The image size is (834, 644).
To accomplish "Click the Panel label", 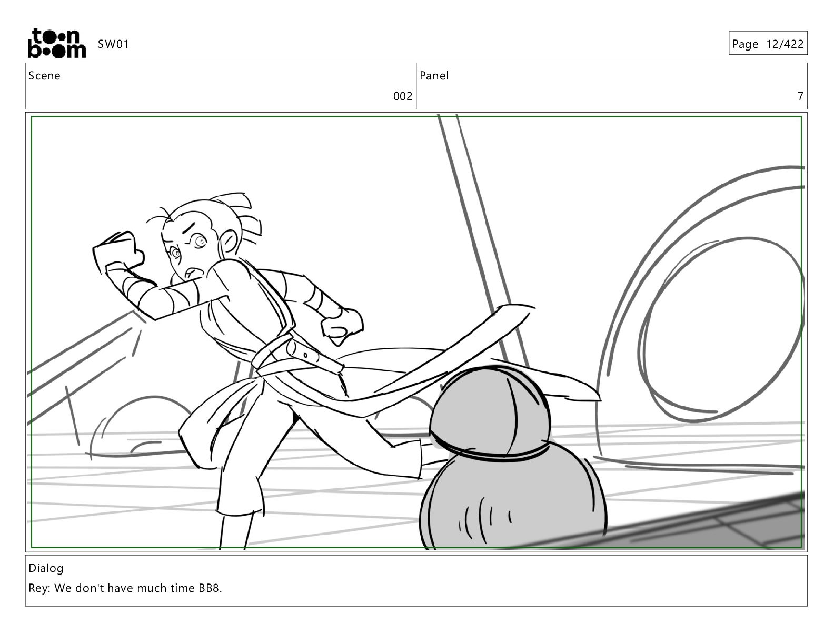I will pyautogui.click(x=434, y=76).
